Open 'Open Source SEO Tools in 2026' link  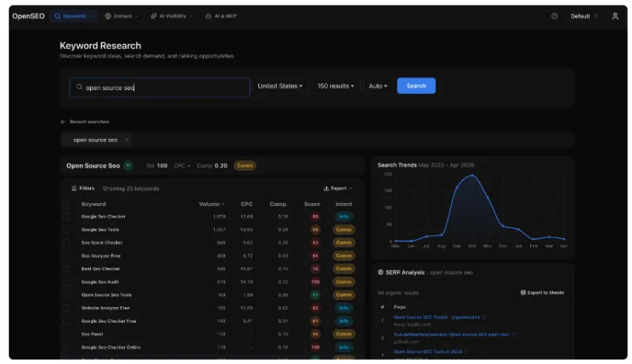pyautogui.click(x=427, y=351)
